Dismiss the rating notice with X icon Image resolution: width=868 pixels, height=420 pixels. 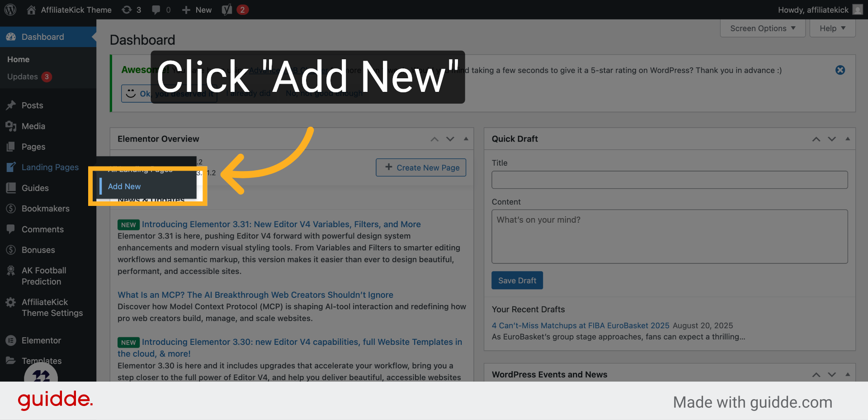(840, 70)
